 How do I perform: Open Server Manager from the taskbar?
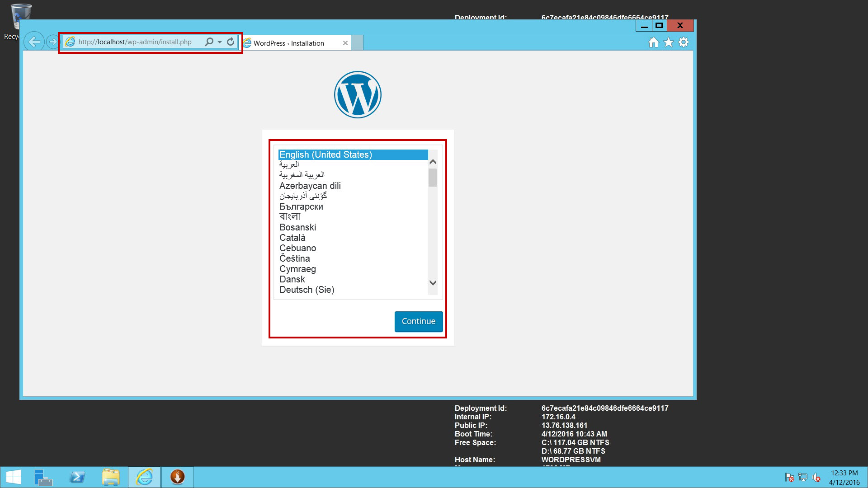click(43, 477)
